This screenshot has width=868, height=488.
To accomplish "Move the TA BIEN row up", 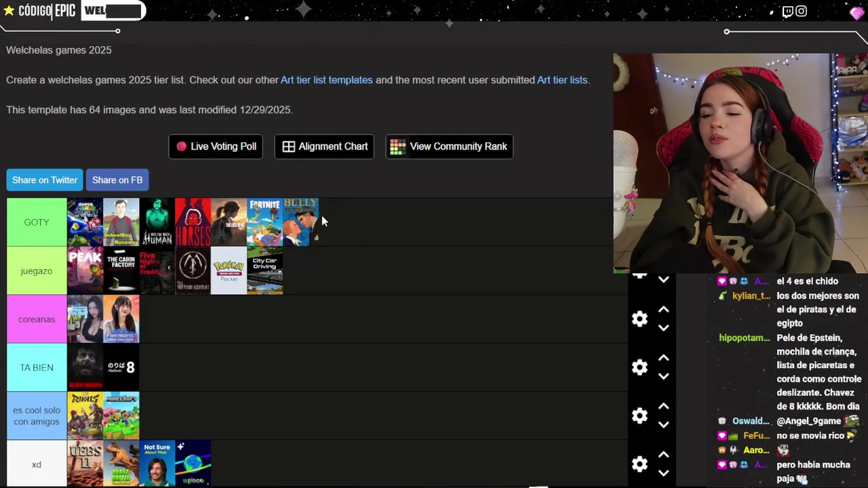I will click(x=663, y=358).
